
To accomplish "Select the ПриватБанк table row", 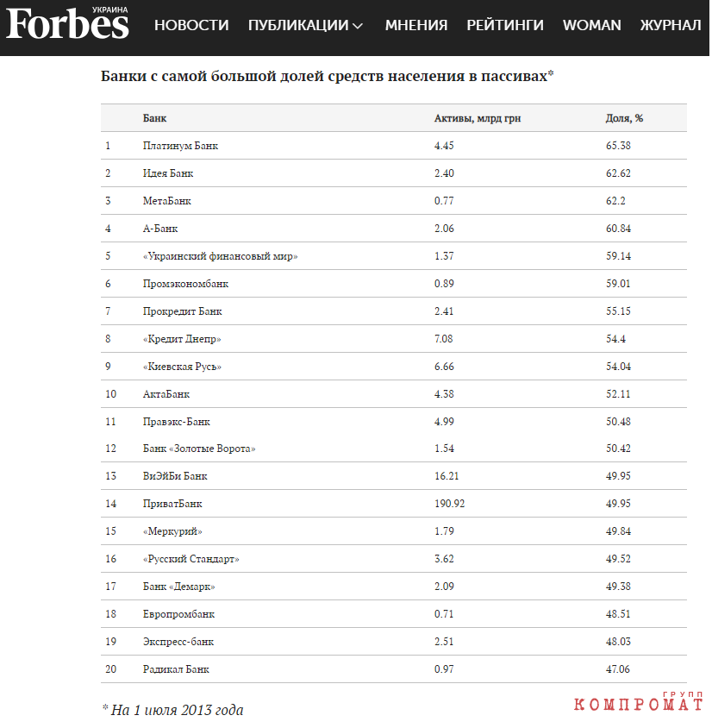I will tap(394, 504).
